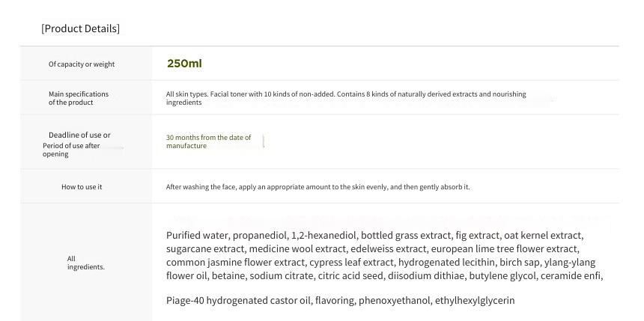Click the word 'ethylhexylglycerin'
644x321 pixels.
click(x=475, y=301)
